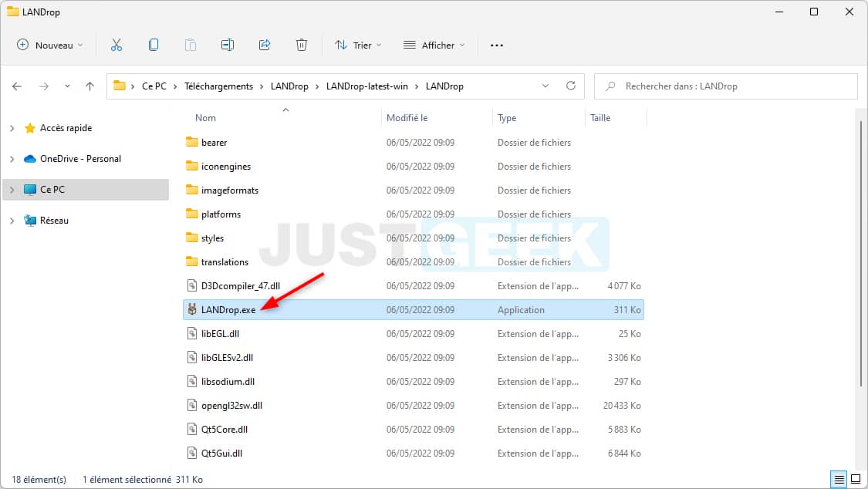The width and height of the screenshot is (868, 489).
Task: Open the Afficher view dropdown
Action: pyautogui.click(x=434, y=46)
